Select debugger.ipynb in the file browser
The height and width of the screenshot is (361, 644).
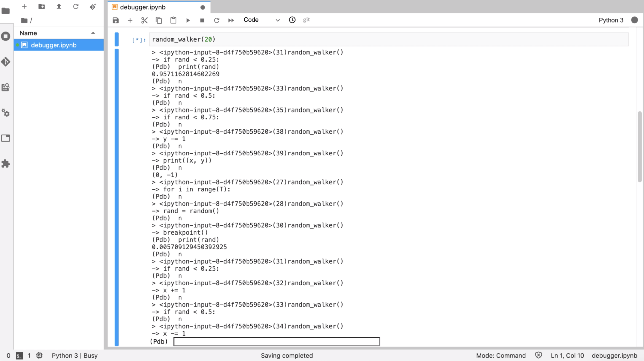coord(54,45)
